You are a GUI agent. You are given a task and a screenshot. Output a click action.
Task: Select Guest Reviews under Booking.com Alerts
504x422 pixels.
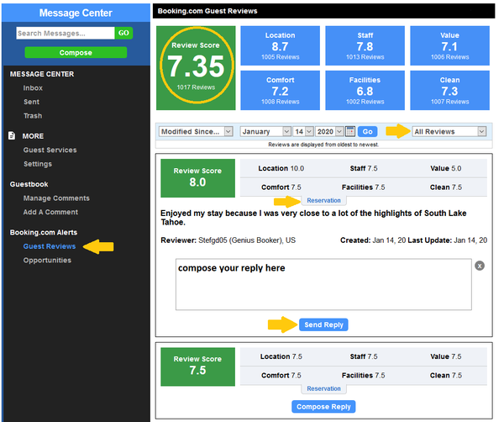click(50, 246)
